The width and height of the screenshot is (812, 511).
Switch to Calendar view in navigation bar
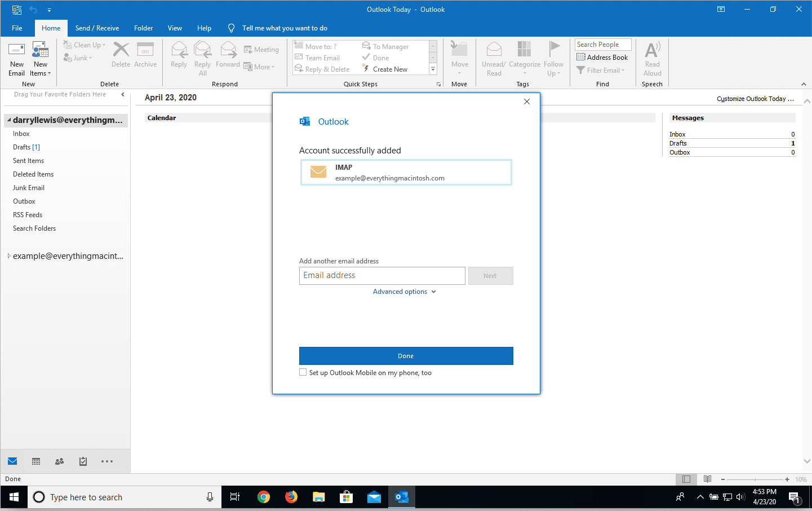pos(36,461)
